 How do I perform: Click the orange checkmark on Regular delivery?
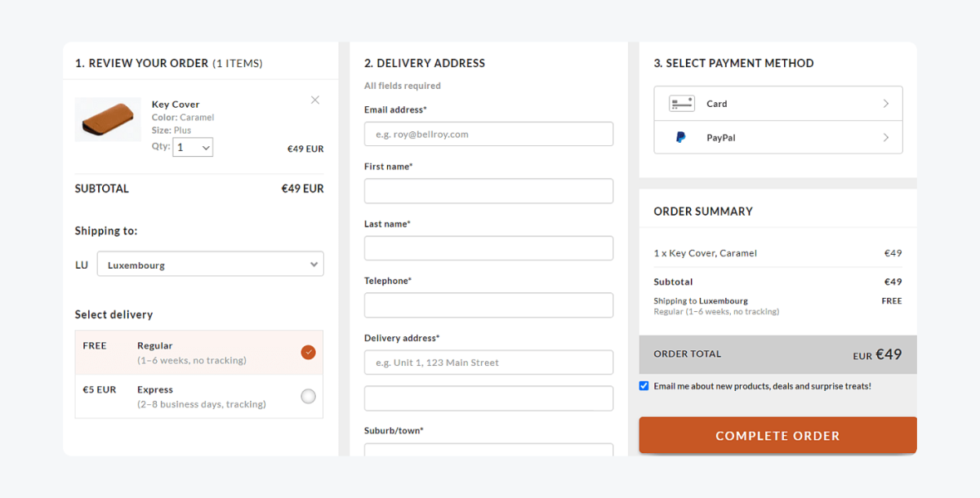click(308, 352)
